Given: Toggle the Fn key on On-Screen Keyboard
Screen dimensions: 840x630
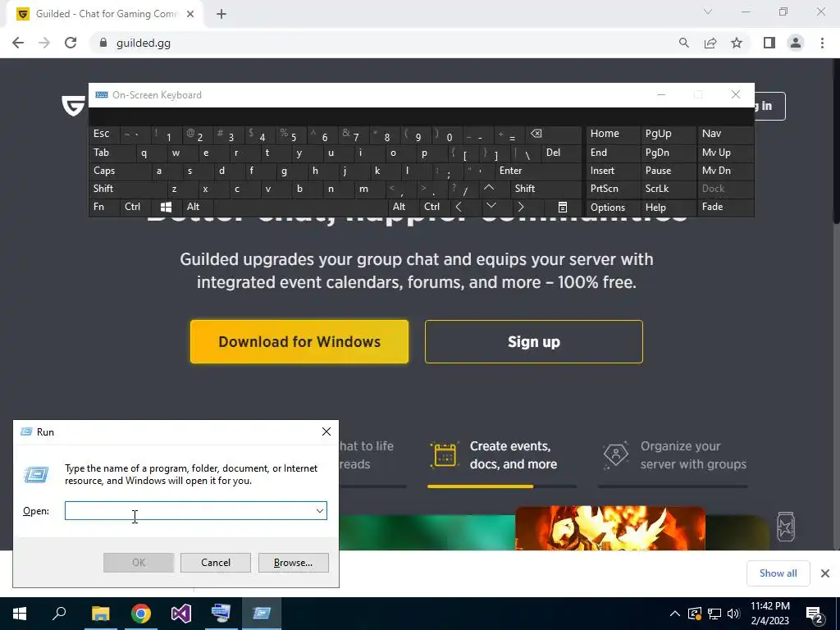Looking at the screenshot, I should click(104, 207).
